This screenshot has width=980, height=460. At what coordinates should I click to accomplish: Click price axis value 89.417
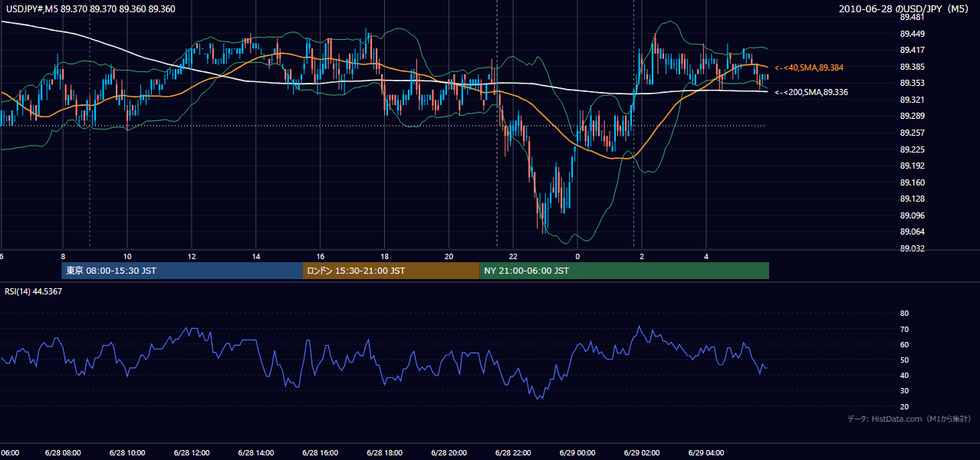tap(912, 50)
